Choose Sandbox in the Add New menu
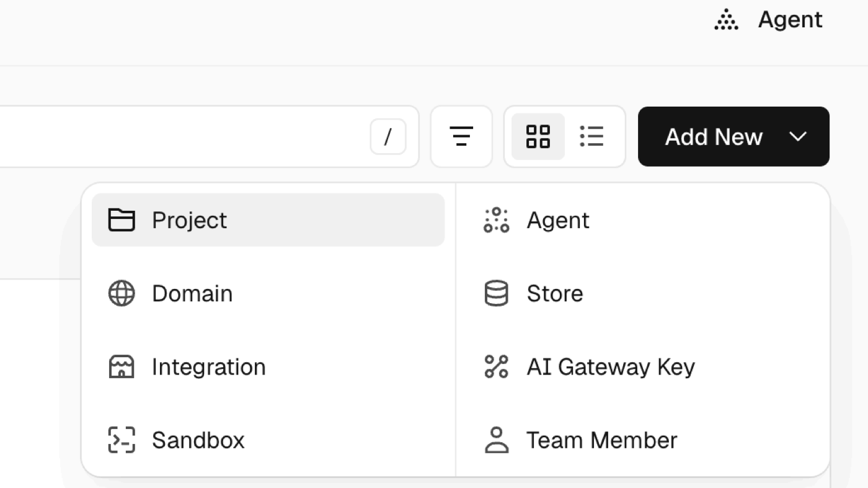Image resolution: width=868 pixels, height=488 pixels. [x=268, y=440]
